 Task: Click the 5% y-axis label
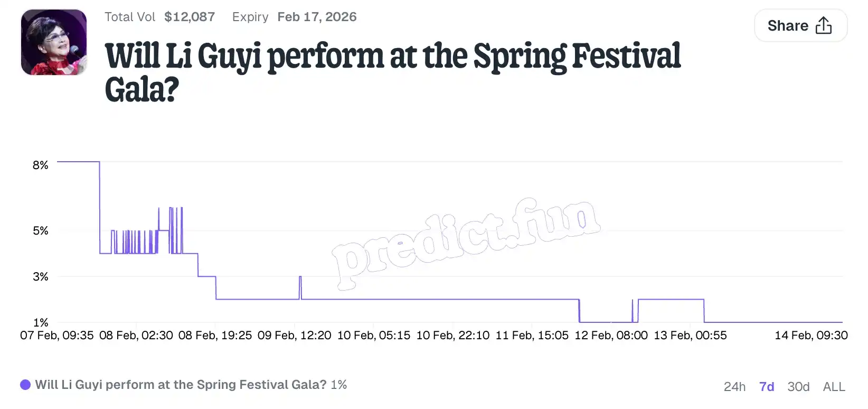41,231
